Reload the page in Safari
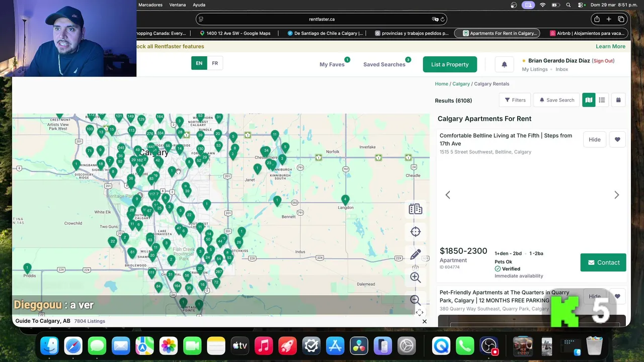This screenshot has height=362, width=644. (x=443, y=19)
